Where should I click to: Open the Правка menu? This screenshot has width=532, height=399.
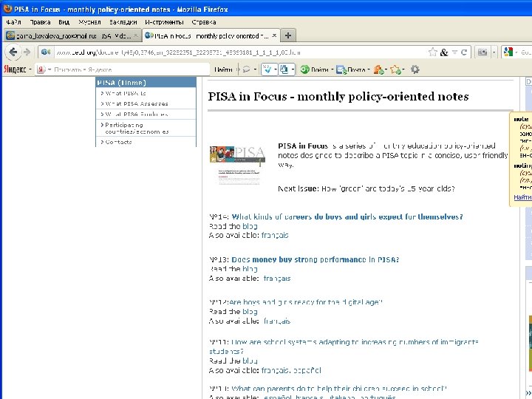click(x=40, y=22)
